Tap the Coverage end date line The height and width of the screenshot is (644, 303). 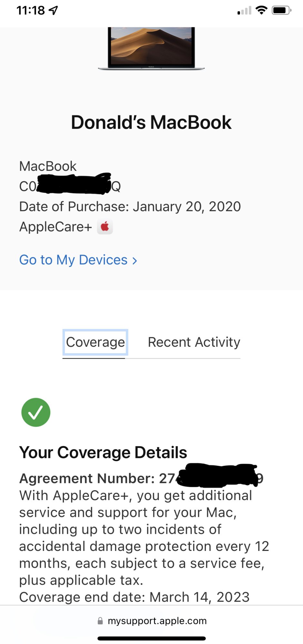point(134,597)
